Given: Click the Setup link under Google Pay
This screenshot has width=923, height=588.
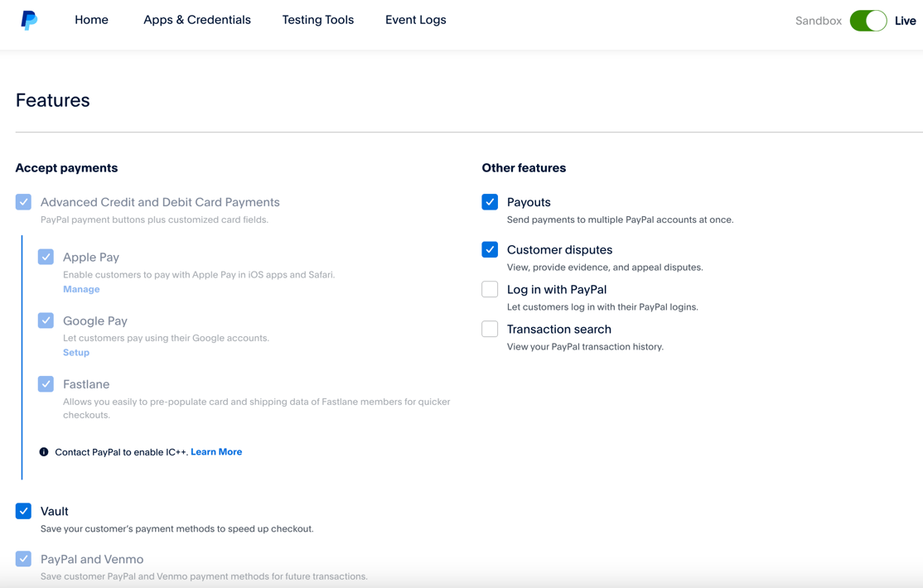Looking at the screenshot, I should pos(76,353).
